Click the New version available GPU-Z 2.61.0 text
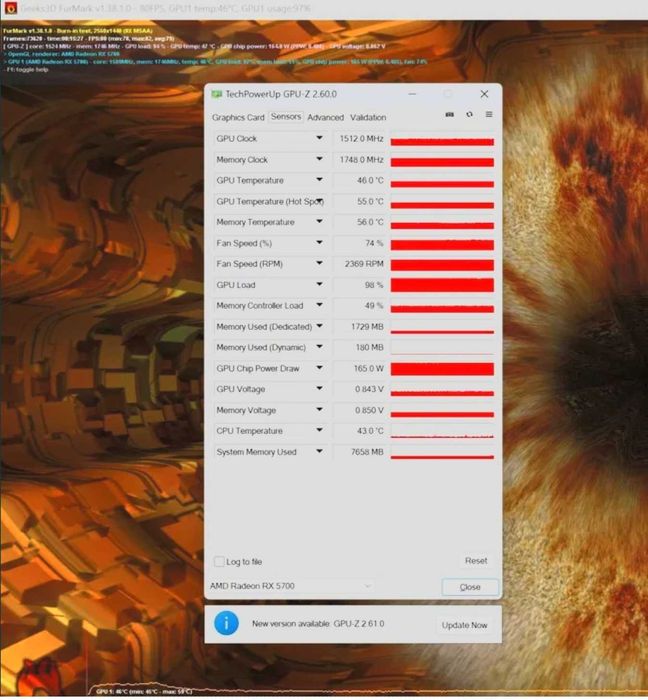The height and width of the screenshot is (700, 648). tap(318, 626)
